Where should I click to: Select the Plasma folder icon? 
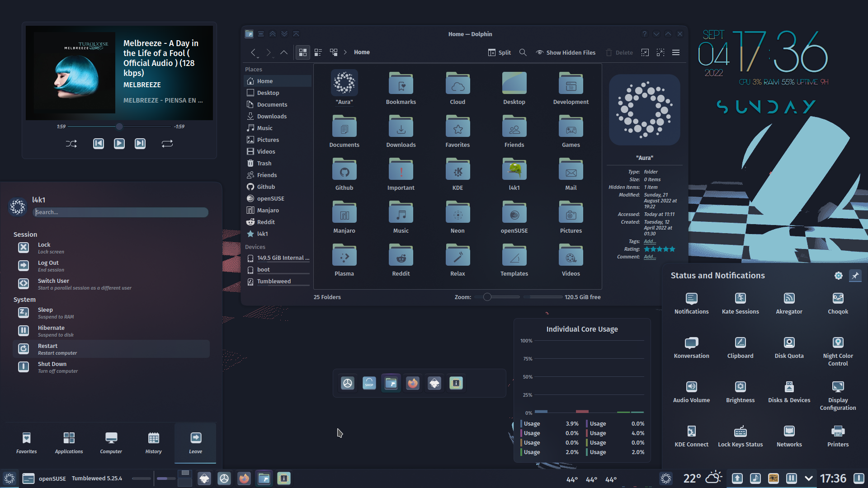point(344,256)
